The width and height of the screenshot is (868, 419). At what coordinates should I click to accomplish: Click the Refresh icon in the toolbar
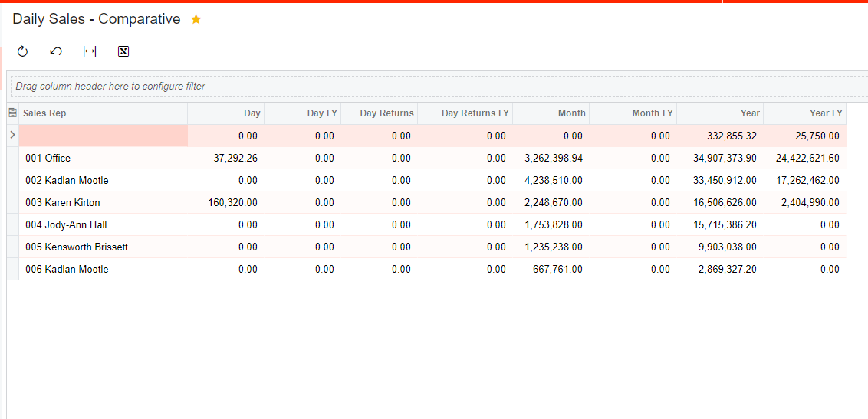click(22, 51)
